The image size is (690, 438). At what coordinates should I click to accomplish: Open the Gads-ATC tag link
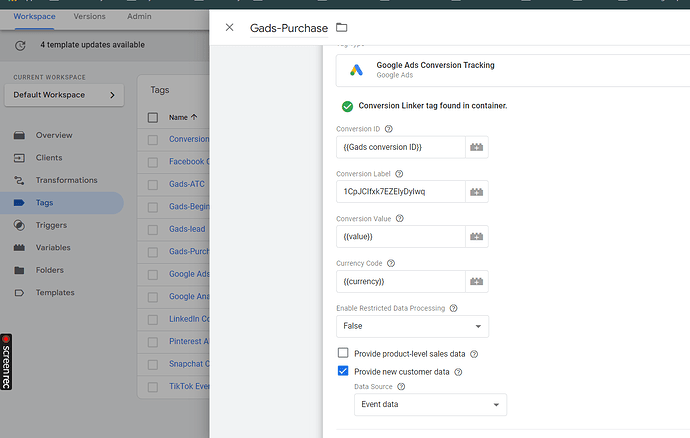coord(188,184)
